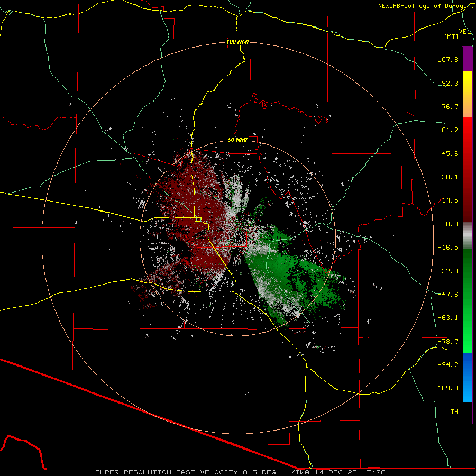Click the -63.1 legend value

coord(448,318)
